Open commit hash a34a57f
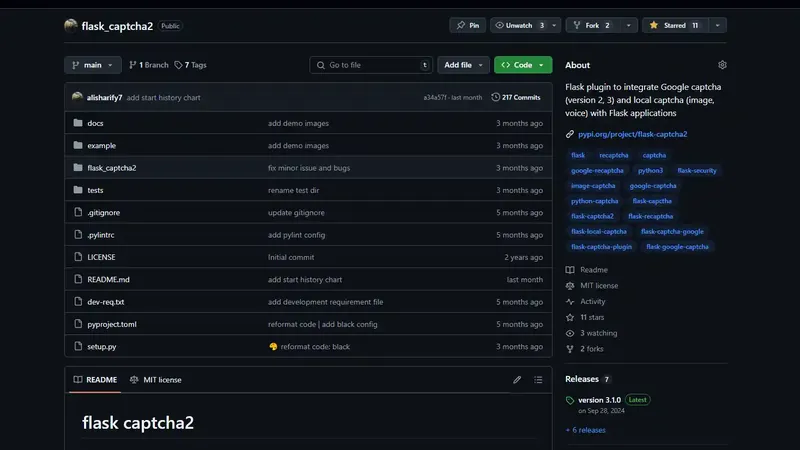The width and height of the screenshot is (800, 450). pos(435,97)
